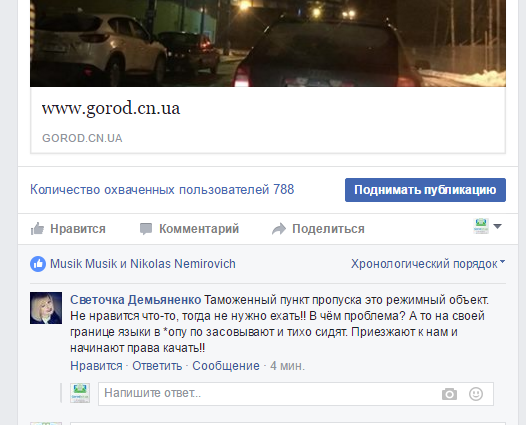Open Светочка Демьяненко's name link

pyautogui.click(x=136, y=300)
